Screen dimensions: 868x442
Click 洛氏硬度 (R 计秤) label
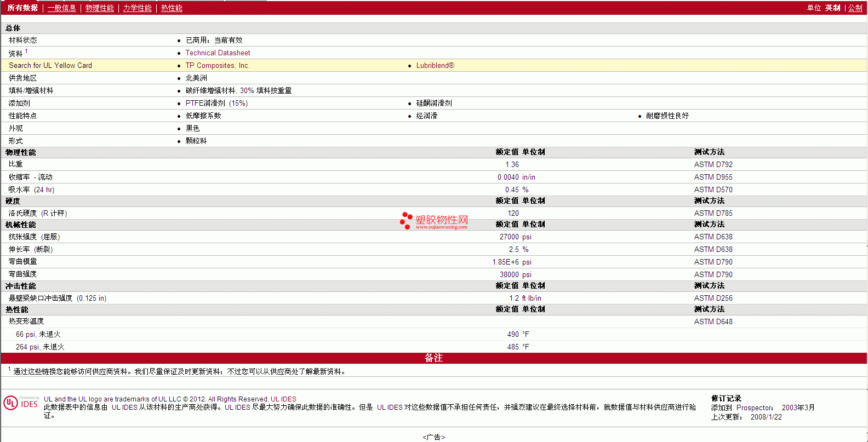tap(38, 213)
